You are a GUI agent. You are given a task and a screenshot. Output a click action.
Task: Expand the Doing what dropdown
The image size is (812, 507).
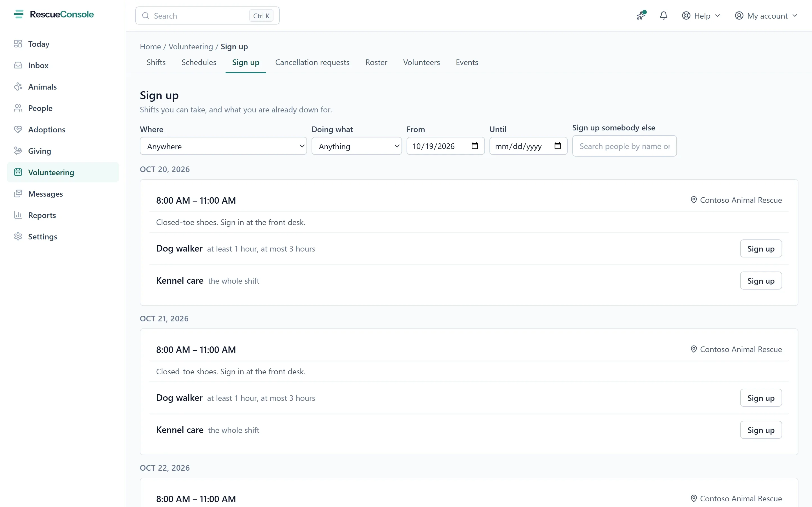click(356, 146)
